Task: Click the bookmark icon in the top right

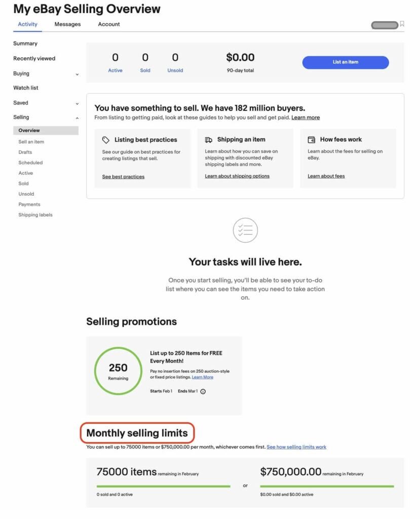Action: pyautogui.click(x=402, y=23)
